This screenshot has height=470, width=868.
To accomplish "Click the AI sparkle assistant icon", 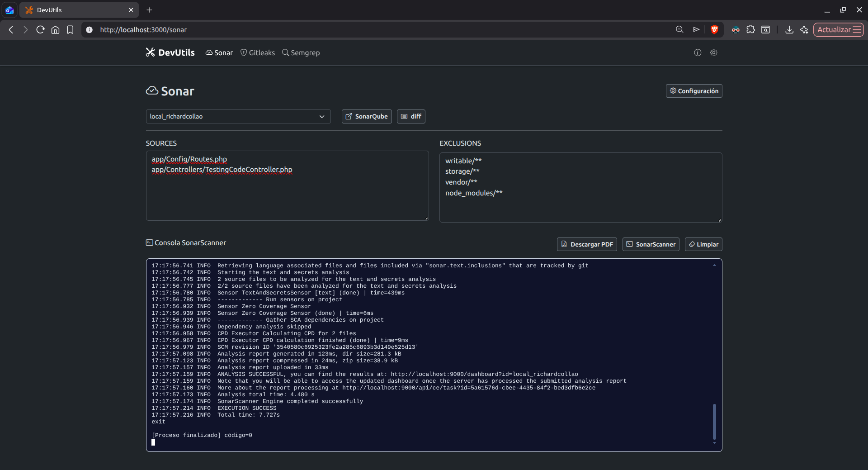I will [804, 29].
